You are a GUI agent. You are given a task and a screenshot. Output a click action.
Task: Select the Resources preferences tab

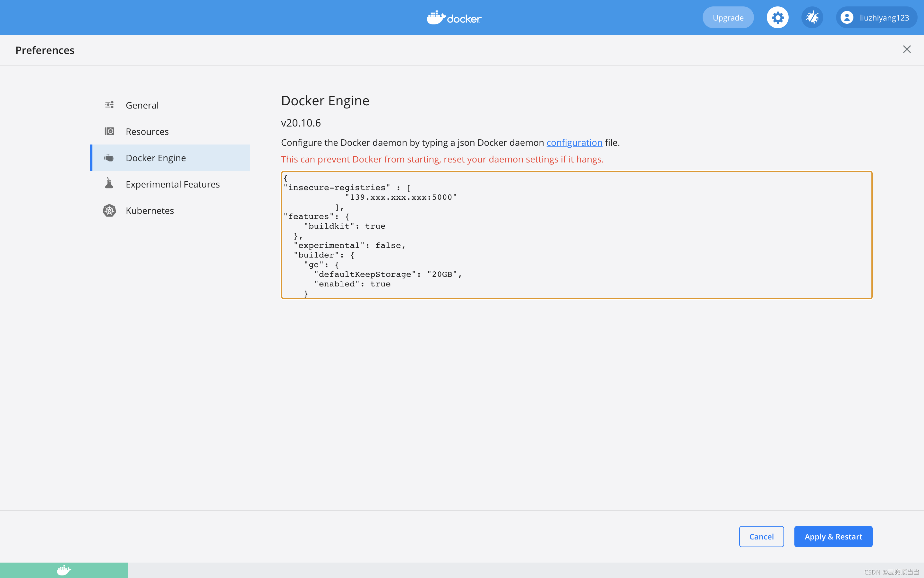coord(170,132)
